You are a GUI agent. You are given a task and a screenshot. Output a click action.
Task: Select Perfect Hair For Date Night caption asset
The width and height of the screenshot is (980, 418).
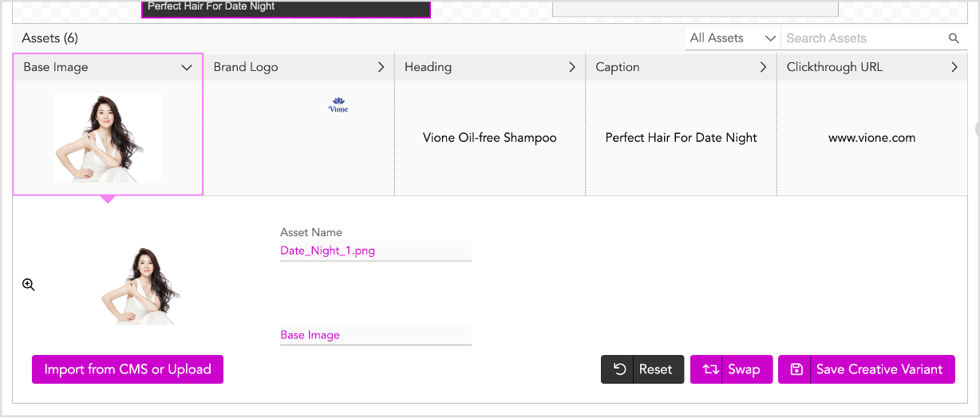(x=682, y=137)
